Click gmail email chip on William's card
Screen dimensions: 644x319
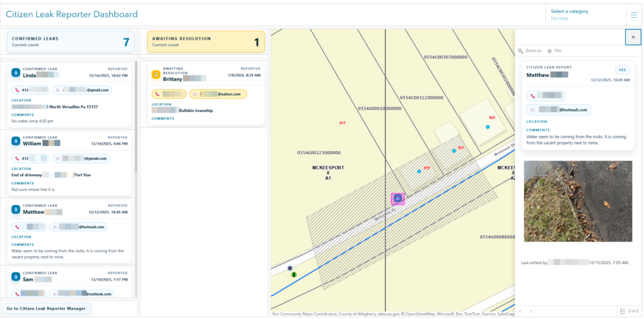[x=81, y=159]
